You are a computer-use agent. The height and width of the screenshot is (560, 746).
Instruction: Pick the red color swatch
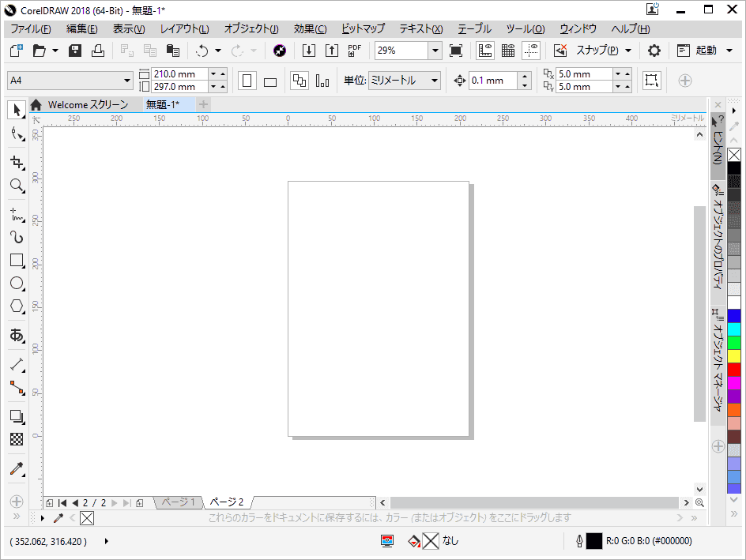coord(734,370)
